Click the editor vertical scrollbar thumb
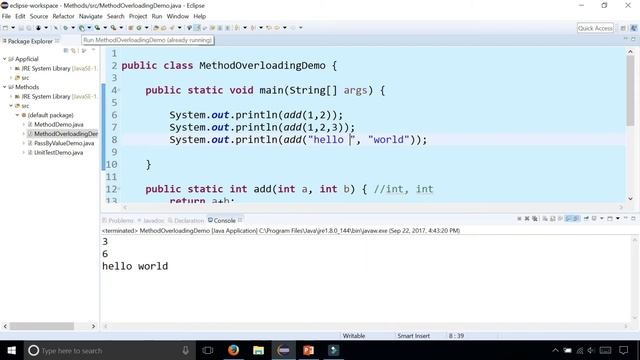Image resolution: width=640 pixels, height=360 pixels. click(x=630, y=90)
